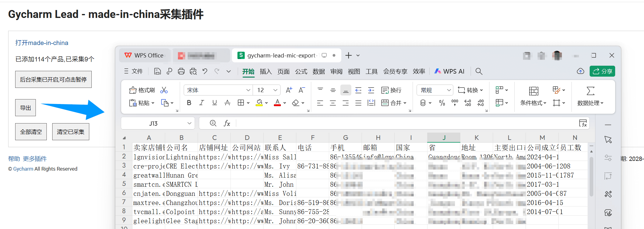Click the thousands separator icon

coord(455,103)
